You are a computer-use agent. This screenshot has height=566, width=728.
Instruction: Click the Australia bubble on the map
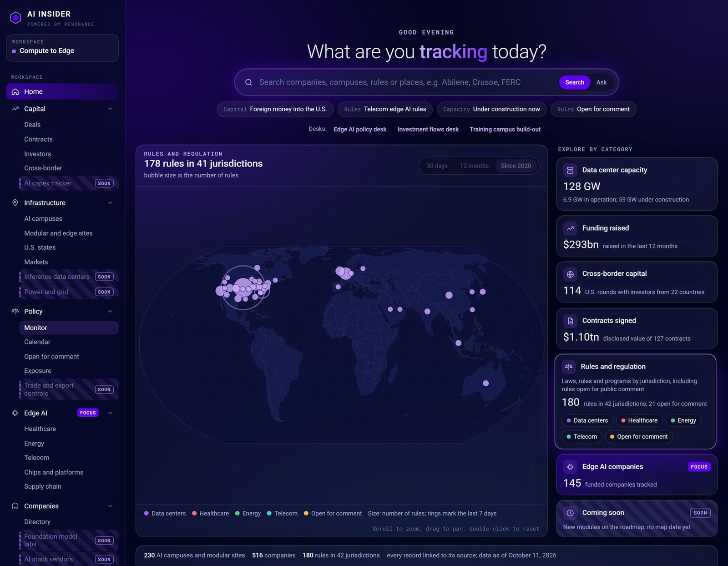pos(486,383)
